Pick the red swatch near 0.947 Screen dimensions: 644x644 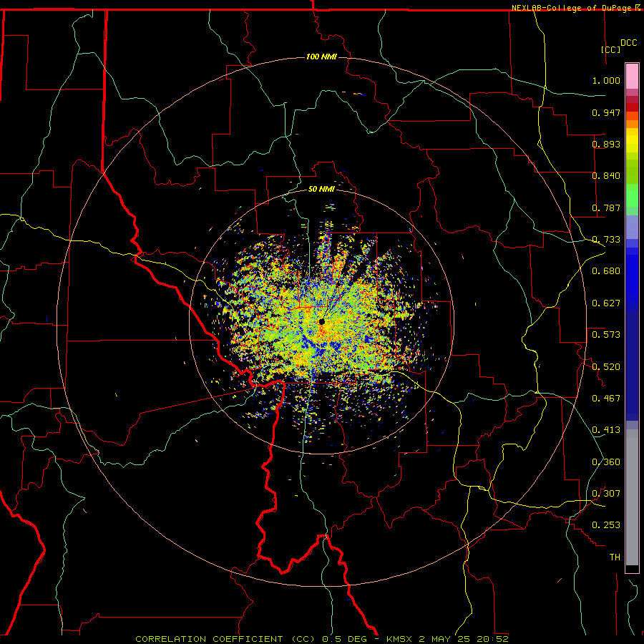tap(632, 107)
